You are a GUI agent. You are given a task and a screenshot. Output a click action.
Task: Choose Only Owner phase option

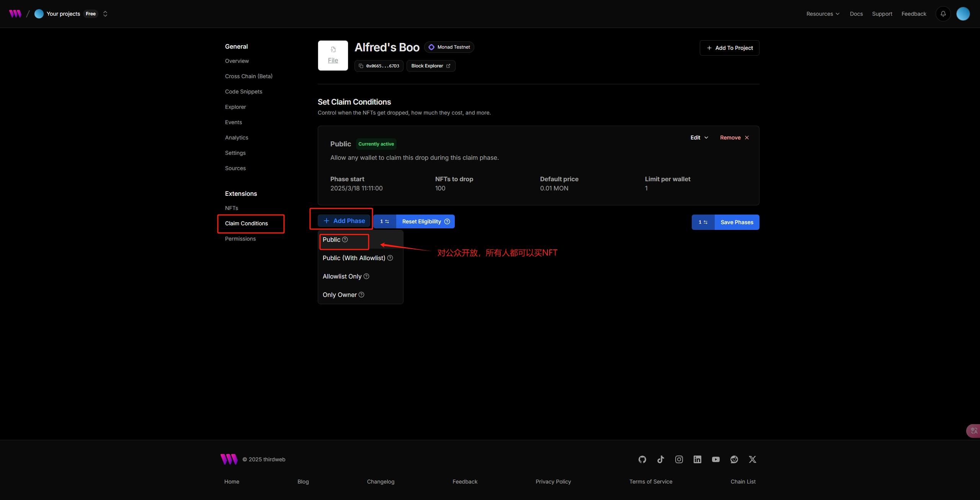(x=340, y=295)
